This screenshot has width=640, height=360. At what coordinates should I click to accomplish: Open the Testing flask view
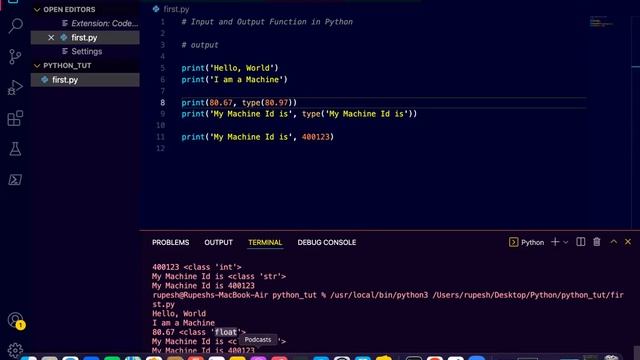[15, 149]
